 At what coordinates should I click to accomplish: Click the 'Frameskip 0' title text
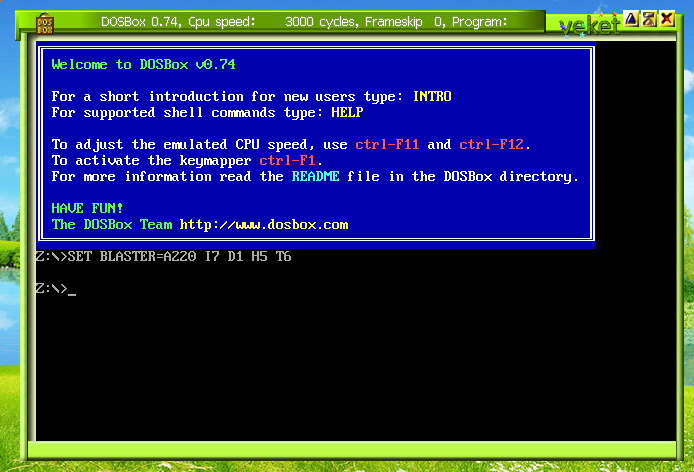tap(405, 22)
